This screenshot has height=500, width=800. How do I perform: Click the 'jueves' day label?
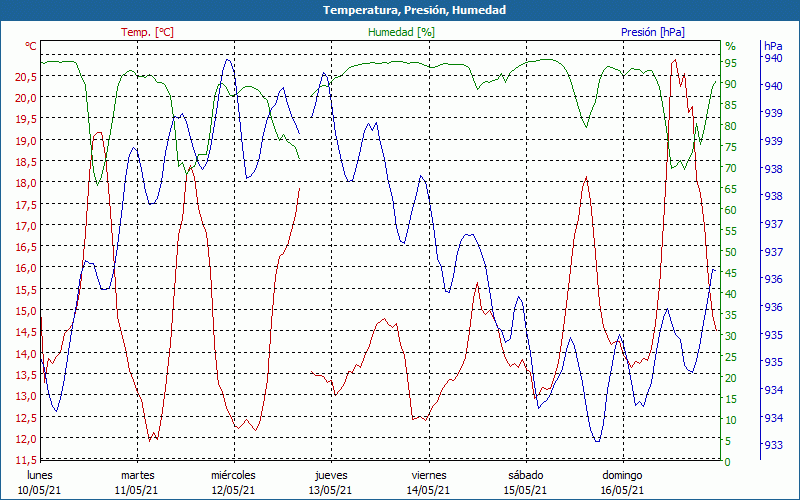tap(331, 475)
